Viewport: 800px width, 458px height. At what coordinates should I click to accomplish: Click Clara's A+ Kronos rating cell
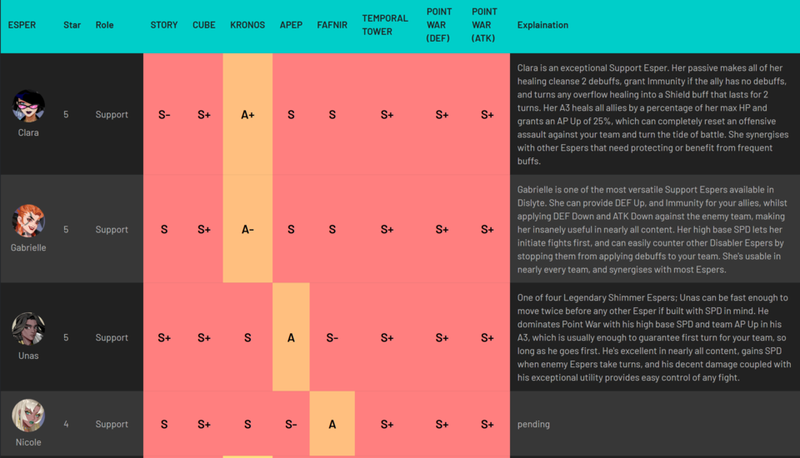point(247,114)
